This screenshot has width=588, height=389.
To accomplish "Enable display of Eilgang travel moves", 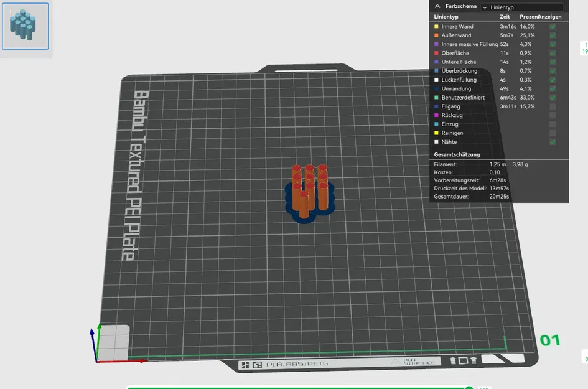I will click(x=553, y=106).
